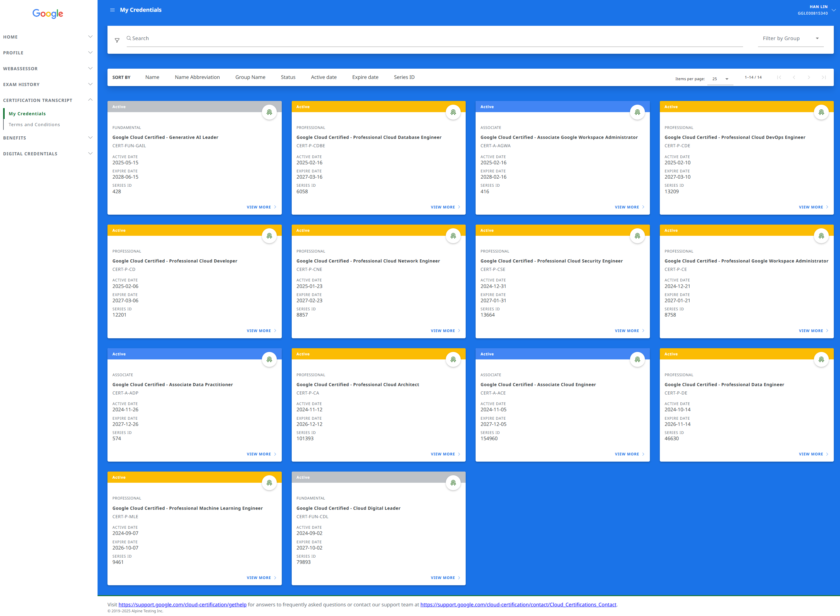View more on Machine Learning Engineer card

click(x=261, y=577)
